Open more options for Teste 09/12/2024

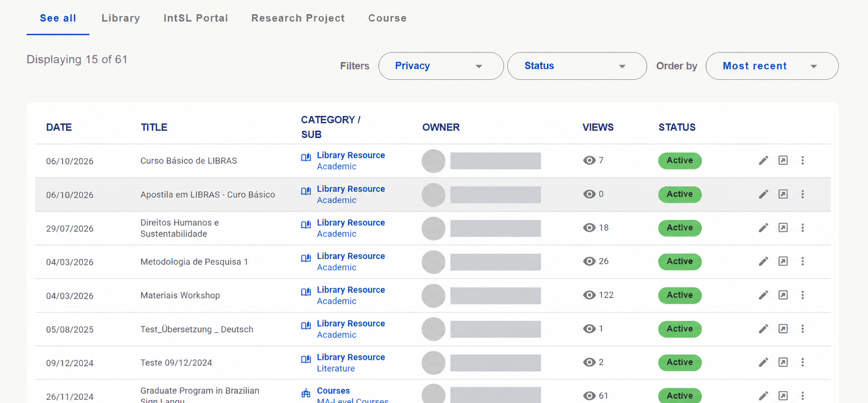click(x=802, y=362)
